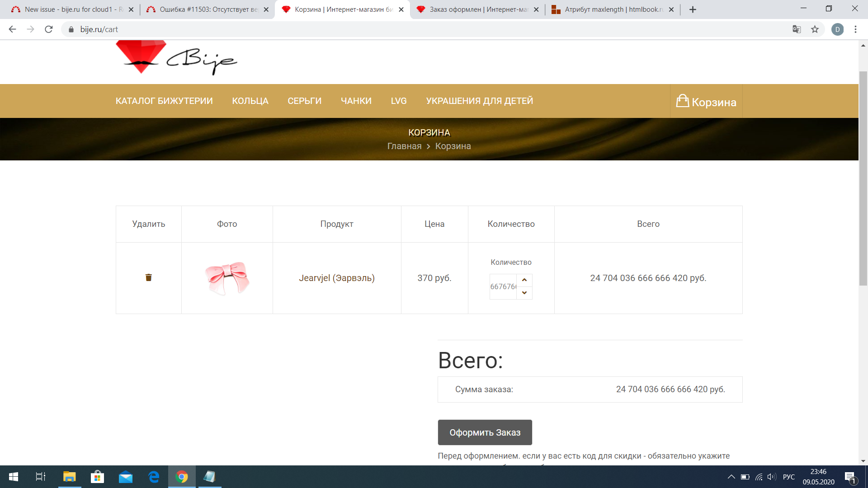Click the Bije logo
The image size is (868, 488).
(176, 58)
